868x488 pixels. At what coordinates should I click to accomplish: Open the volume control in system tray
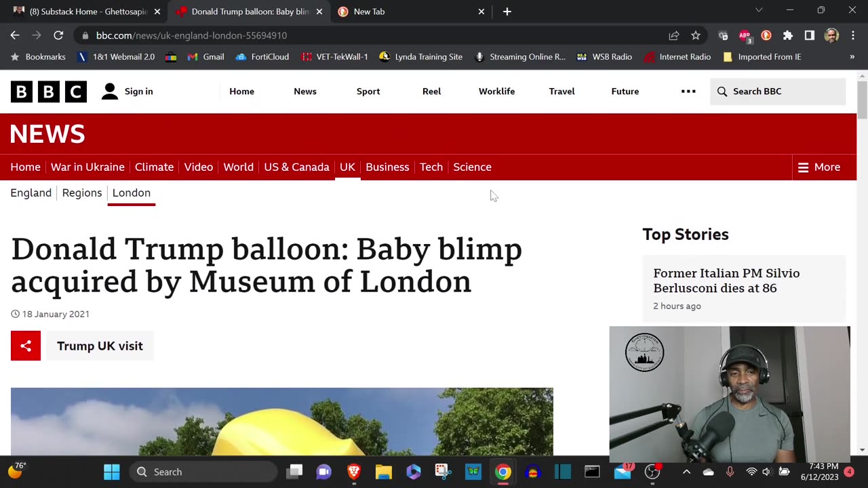click(766, 472)
